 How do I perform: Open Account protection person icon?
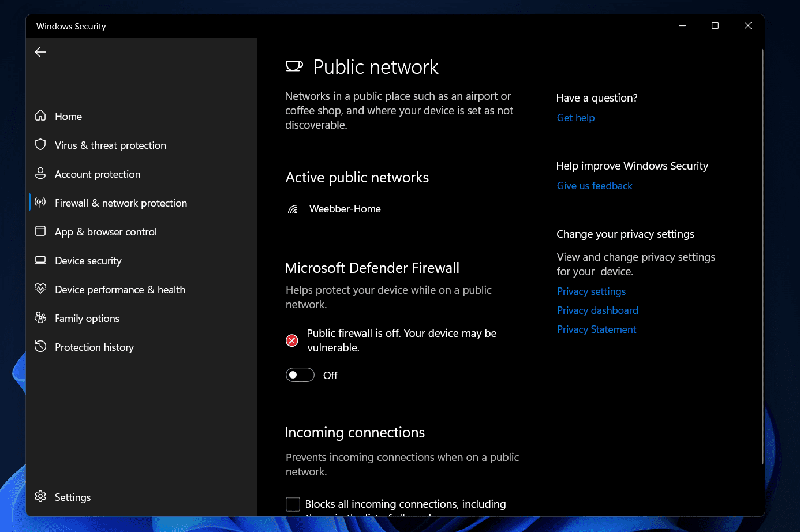[40, 174]
